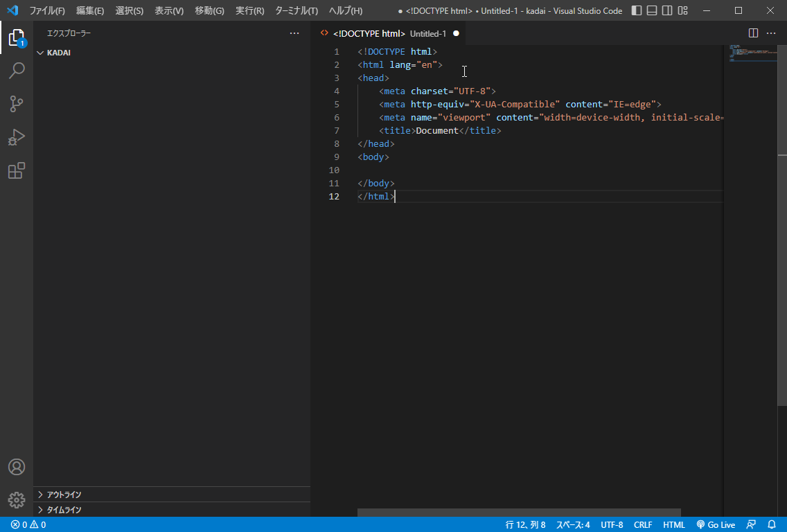Open the Accounts menu icon
Screen dimensions: 787x532
[17, 467]
